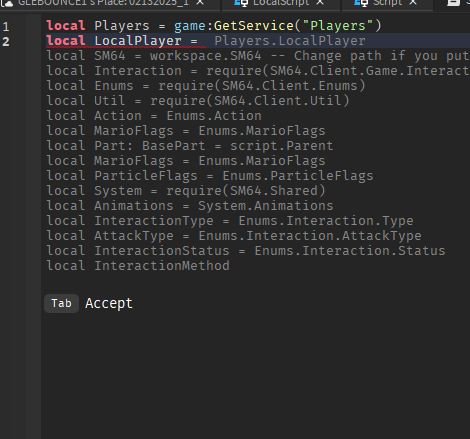The height and width of the screenshot is (439, 470).
Task: Click the suggested line ParticleFlags = Enums.ParticleFlags
Action: point(210,176)
